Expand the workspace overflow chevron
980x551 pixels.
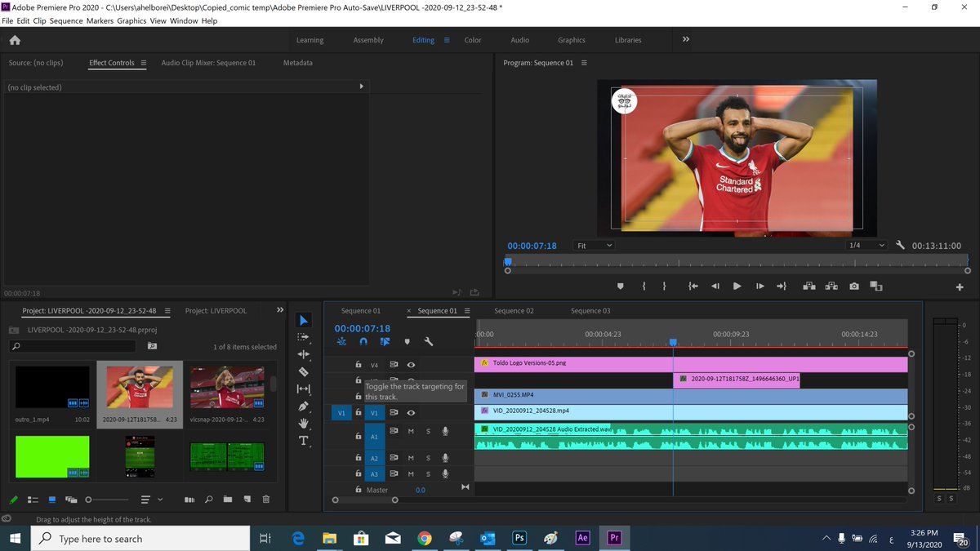click(686, 39)
